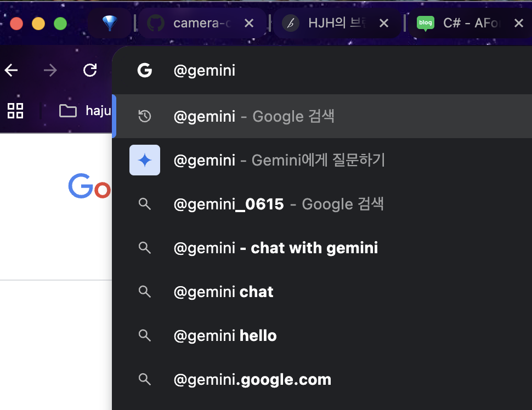Click the red window close button
Image resolution: width=532 pixels, height=410 pixels.
[x=16, y=24]
